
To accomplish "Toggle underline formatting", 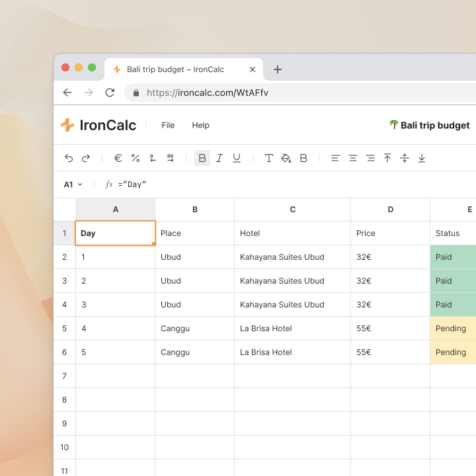I will click(x=237, y=158).
